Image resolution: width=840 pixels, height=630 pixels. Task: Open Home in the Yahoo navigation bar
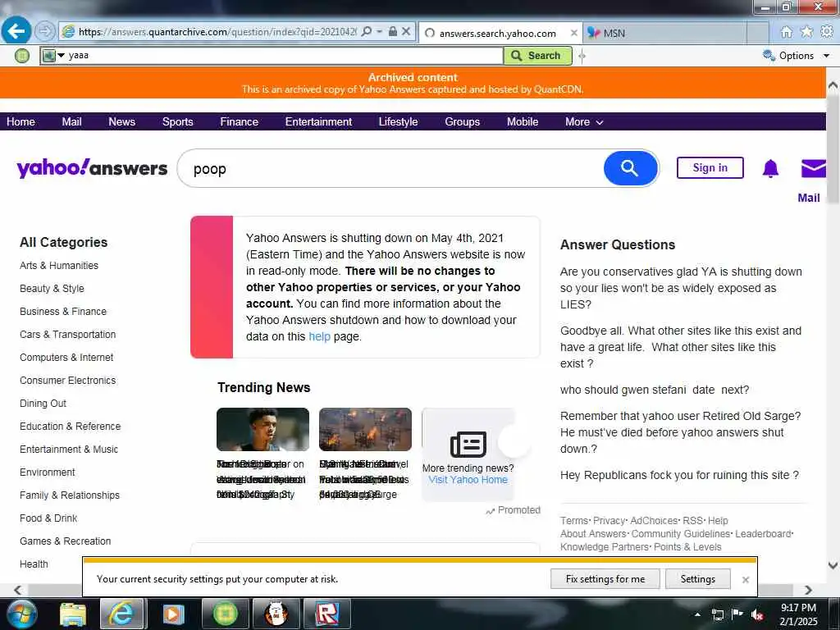(x=21, y=122)
